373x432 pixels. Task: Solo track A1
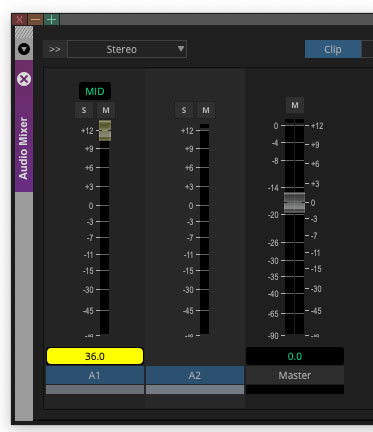click(x=84, y=110)
